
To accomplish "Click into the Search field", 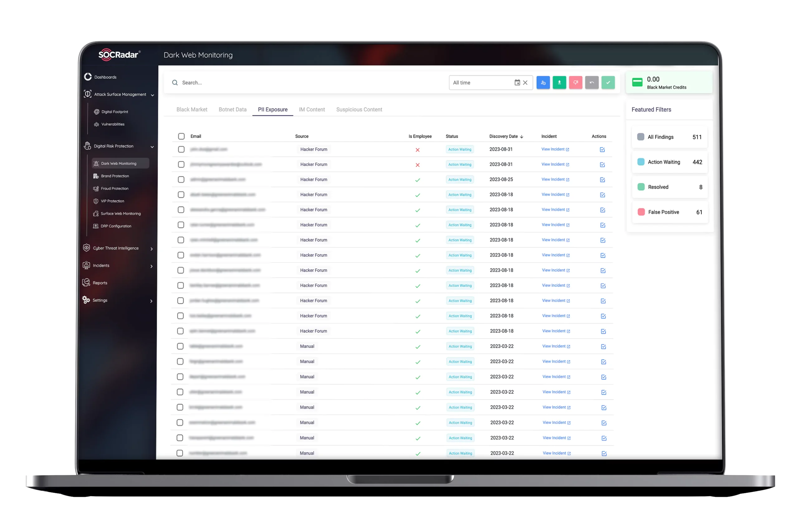I will point(305,83).
